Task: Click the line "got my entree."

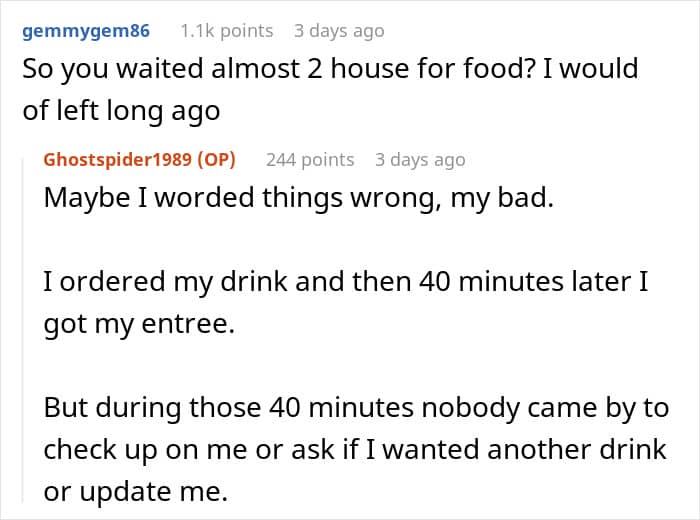Action: coord(138,322)
